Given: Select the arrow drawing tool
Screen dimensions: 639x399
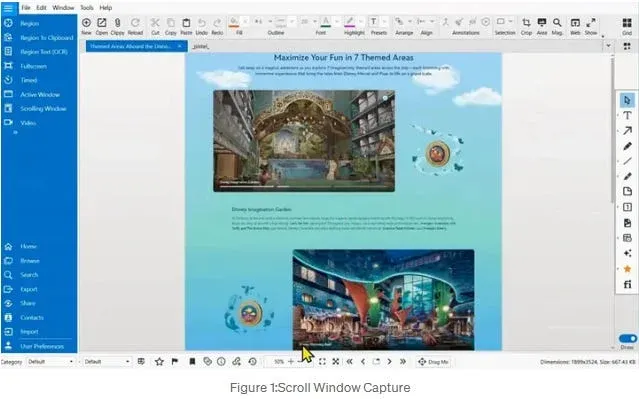Looking at the screenshot, I should (x=627, y=131).
